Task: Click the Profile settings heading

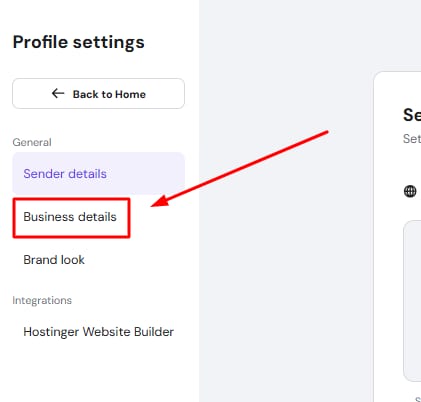Action: click(79, 42)
